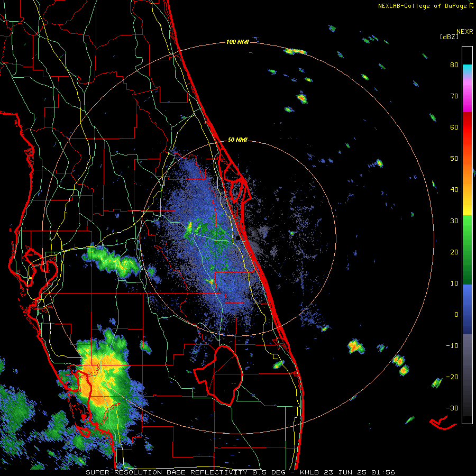The height and width of the screenshot is (476, 476).
Task: Click the NEXR label above the color scale
Action: click(465, 32)
